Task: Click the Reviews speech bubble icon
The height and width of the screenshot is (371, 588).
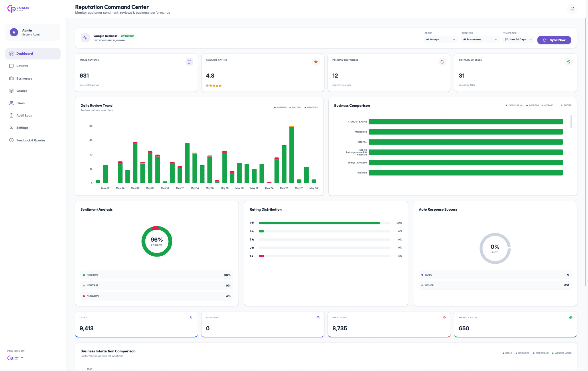Action: pyautogui.click(x=11, y=66)
